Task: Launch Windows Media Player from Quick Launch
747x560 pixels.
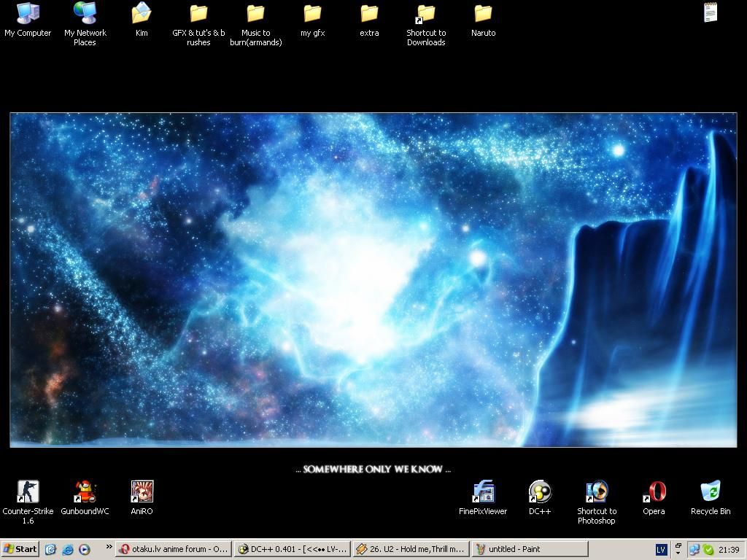Action: (85, 550)
